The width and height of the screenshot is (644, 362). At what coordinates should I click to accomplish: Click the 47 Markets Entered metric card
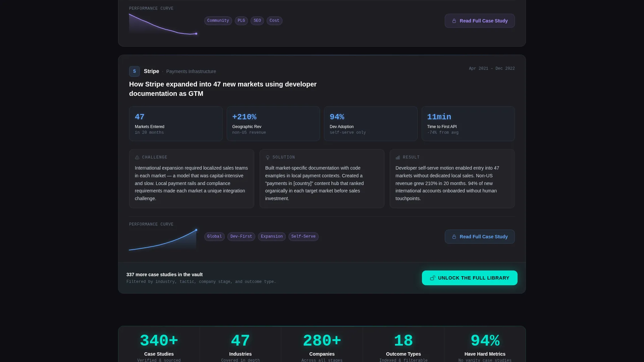click(x=176, y=124)
